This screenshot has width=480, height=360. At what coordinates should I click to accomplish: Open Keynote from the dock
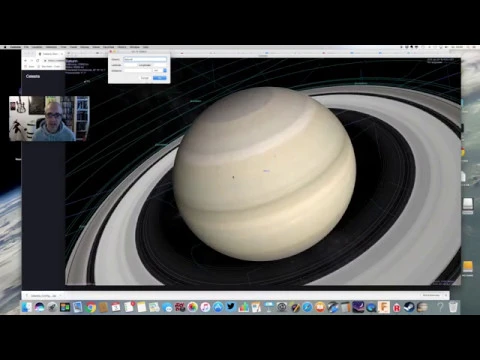pyautogui.click(x=269, y=307)
